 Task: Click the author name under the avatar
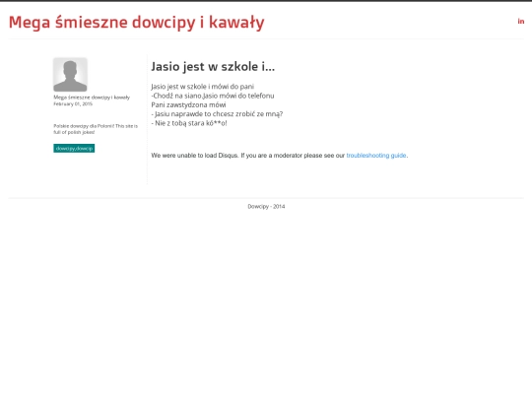pyautogui.click(x=92, y=98)
